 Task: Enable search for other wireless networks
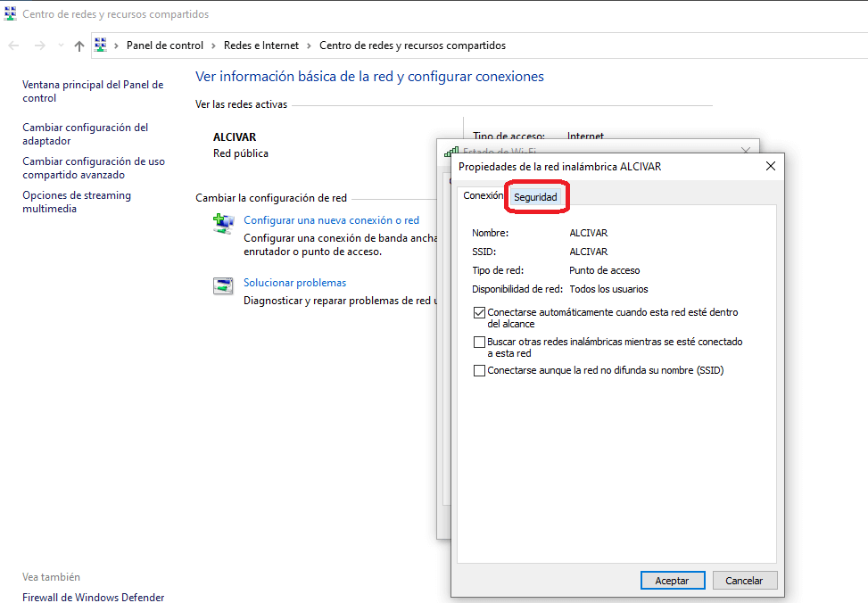pos(480,342)
